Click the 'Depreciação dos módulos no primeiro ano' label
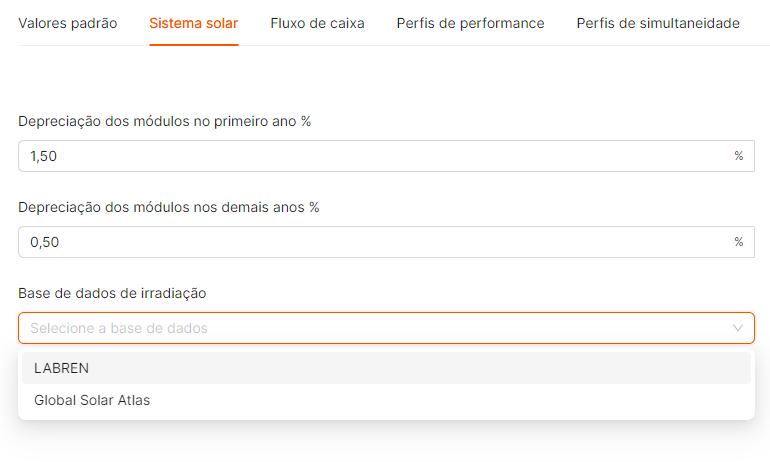 pyautogui.click(x=165, y=121)
